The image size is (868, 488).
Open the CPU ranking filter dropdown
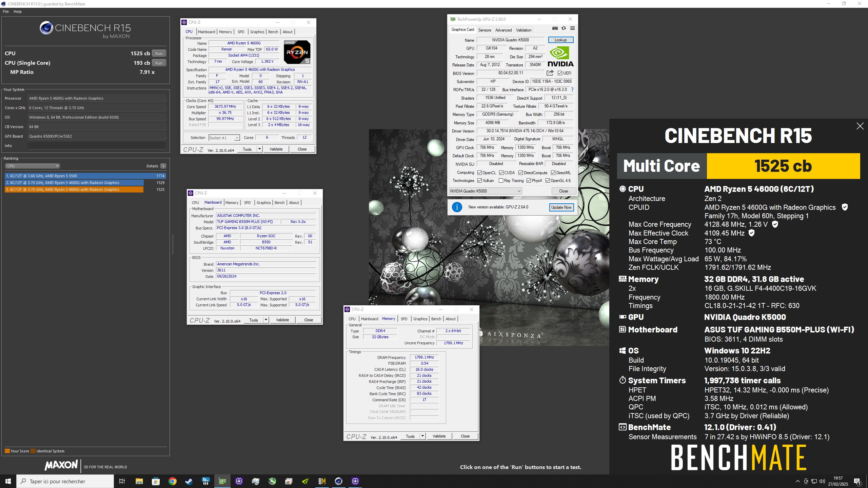(33, 166)
